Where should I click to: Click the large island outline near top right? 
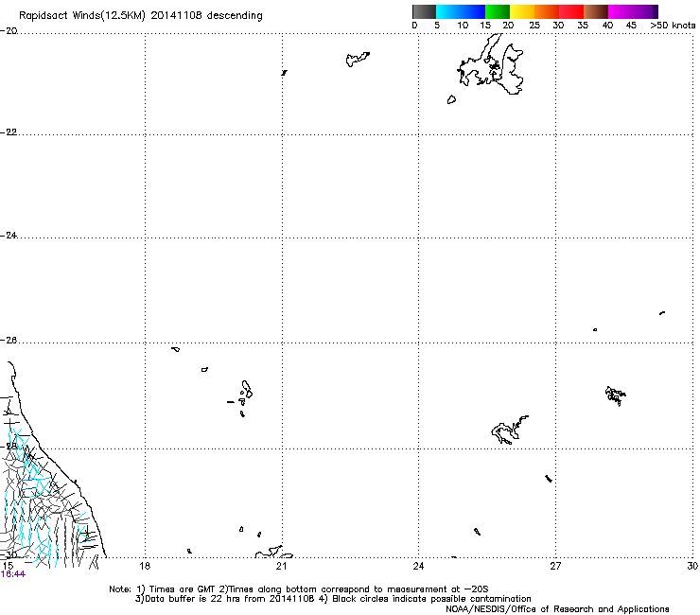point(490,64)
